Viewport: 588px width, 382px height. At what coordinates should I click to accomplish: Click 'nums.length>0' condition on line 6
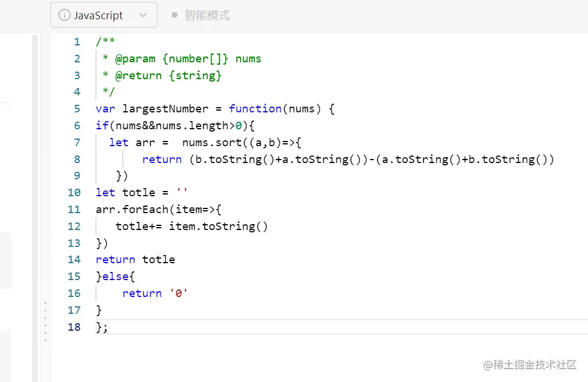click(199, 126)
